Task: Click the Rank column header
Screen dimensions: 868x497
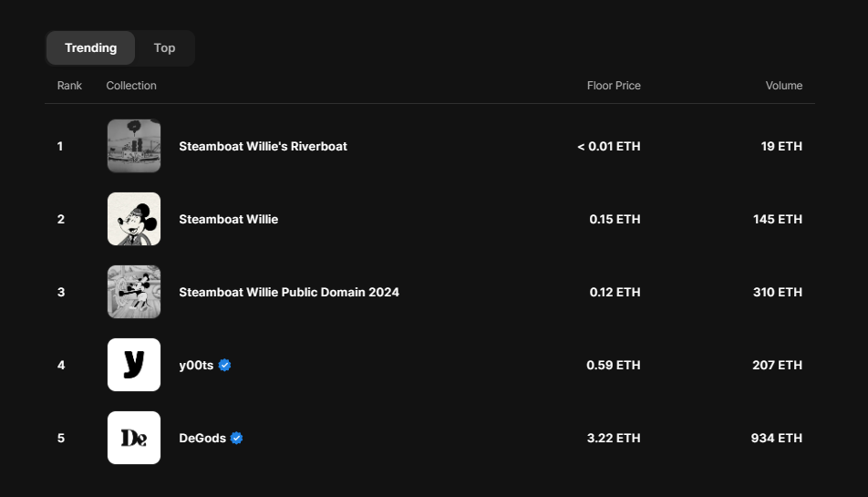Action: pyautogui.click(x=69, y=86)
